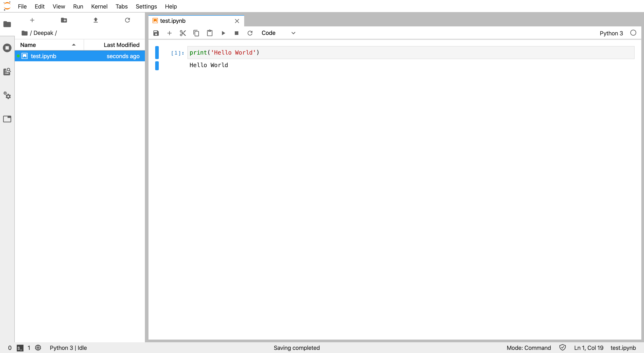The image size is (644, 353).
Task: Paste cell from clipboard
Action: 210,33
